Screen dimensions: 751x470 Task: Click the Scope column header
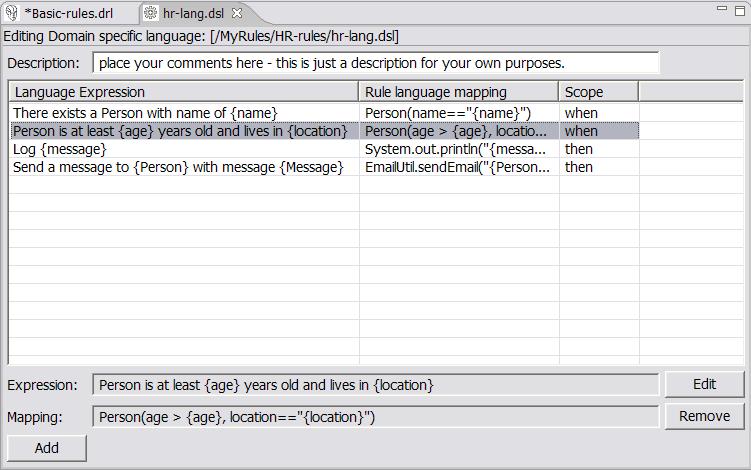(598, 92)
